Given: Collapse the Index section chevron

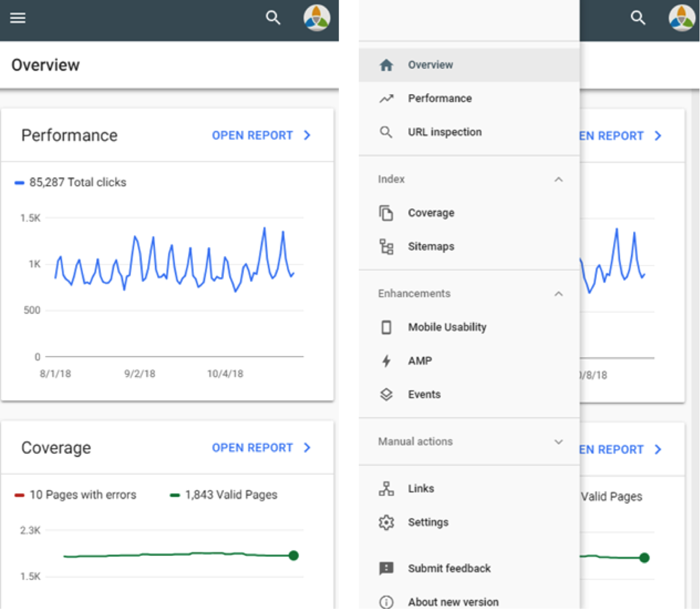Looking at the screenshot, I should [558, 179].
